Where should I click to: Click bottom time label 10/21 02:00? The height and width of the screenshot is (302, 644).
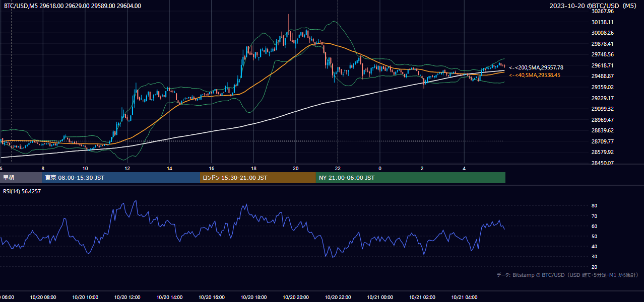coord(422,297)
